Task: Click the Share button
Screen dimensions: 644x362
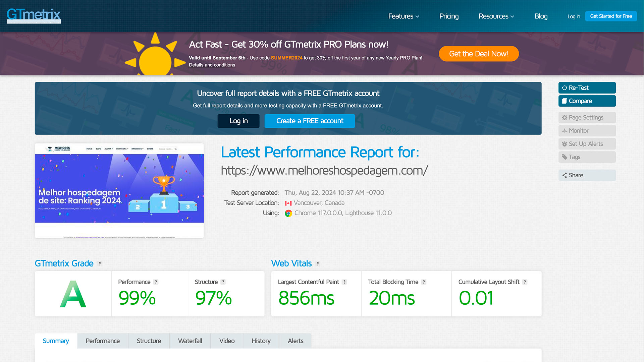Action: click(x=587, y=175)
